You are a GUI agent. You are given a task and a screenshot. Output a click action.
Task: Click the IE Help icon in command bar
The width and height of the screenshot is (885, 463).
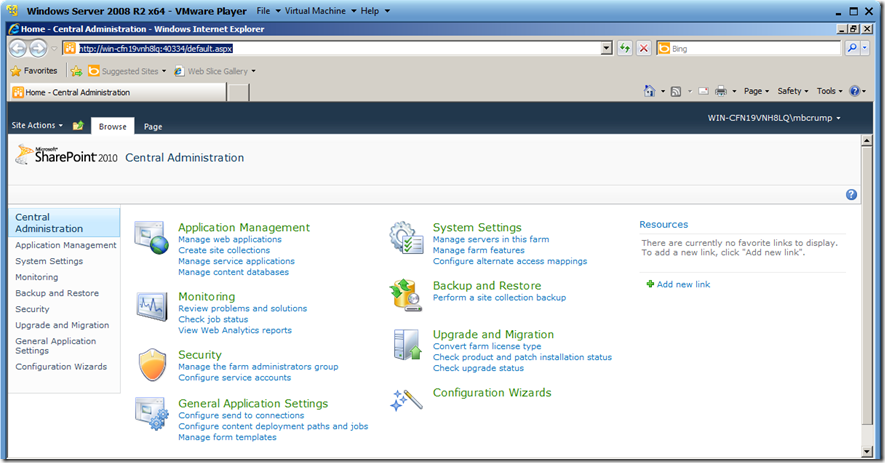(855, 91)
